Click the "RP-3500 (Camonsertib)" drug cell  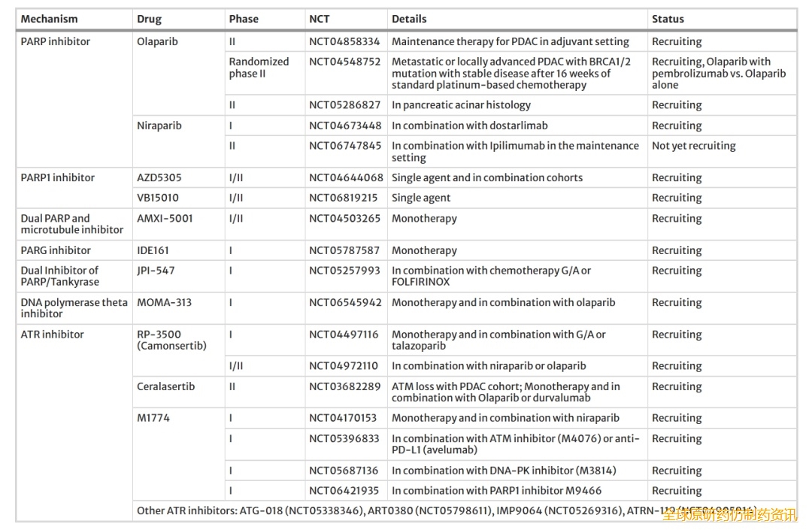[x=171, y=340]
